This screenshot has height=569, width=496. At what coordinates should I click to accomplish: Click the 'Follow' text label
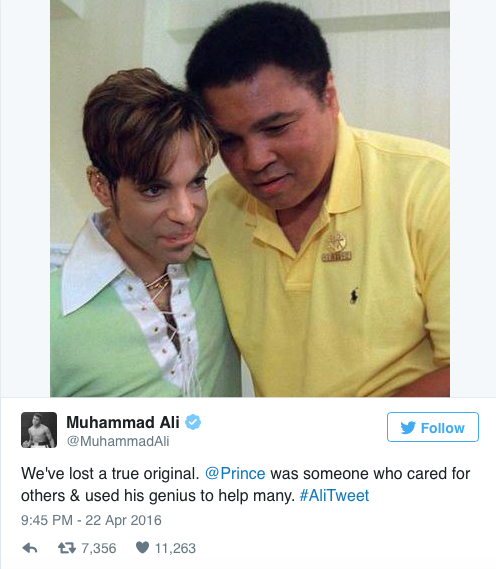click(x=442, y=428)
